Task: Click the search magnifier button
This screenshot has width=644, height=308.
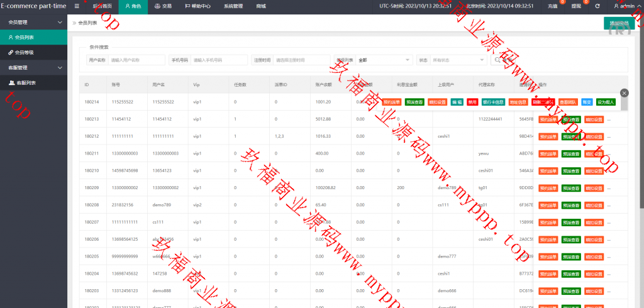Action: pyautogui.click(x=498, y=60)
